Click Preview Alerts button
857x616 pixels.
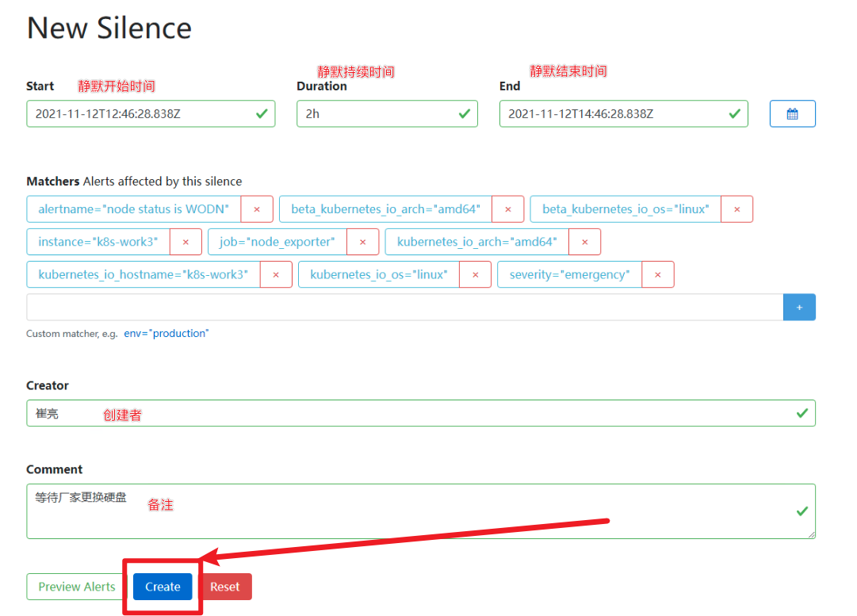77,587
